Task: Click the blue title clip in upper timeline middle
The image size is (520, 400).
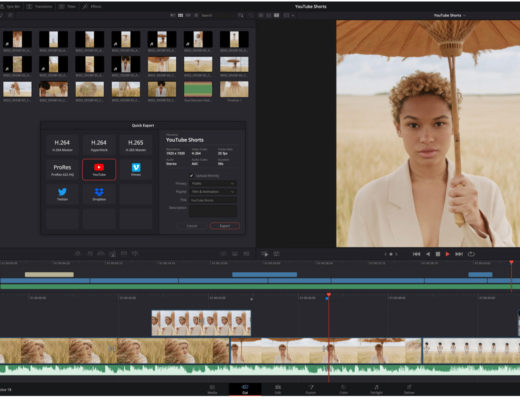Action: [264, 275]
